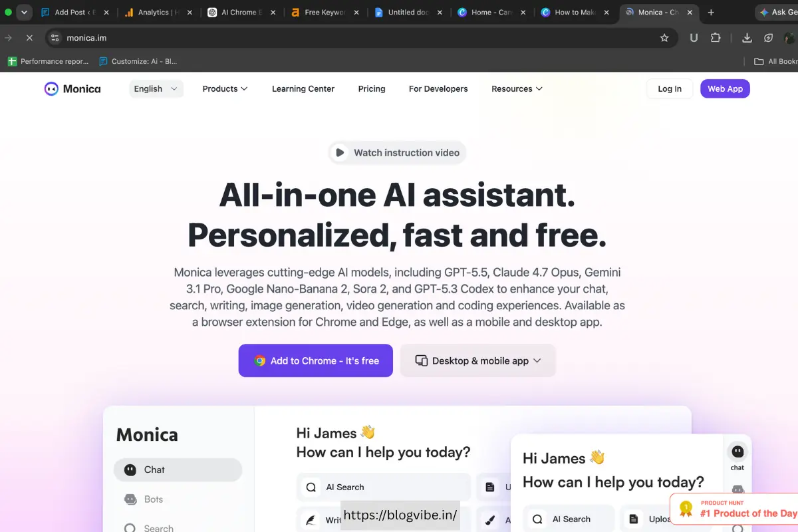Open the Extensions puzzle icon in Chrome toolbar
Screen dimensions: 798x532
(x=716, y=38)
